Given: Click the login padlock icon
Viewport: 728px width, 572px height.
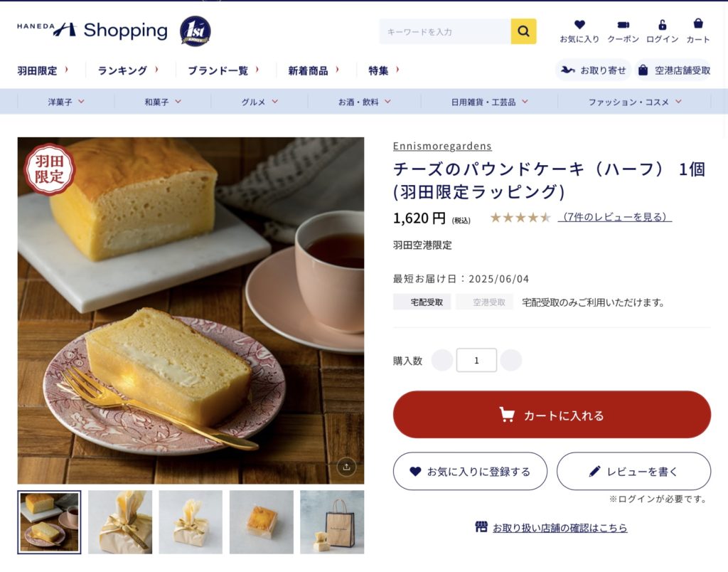Looking at the screenshot, I should click(663, 25).
